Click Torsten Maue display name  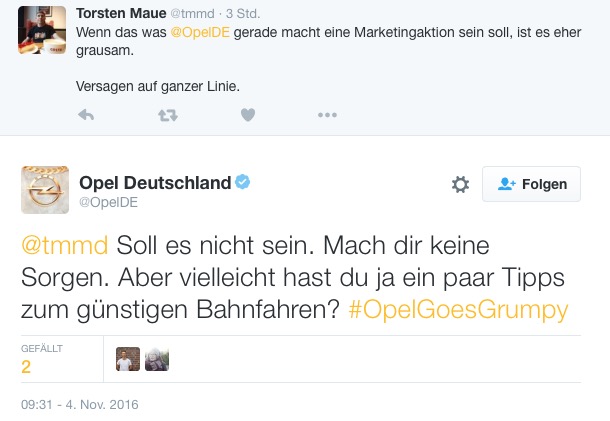coord(121,13)
